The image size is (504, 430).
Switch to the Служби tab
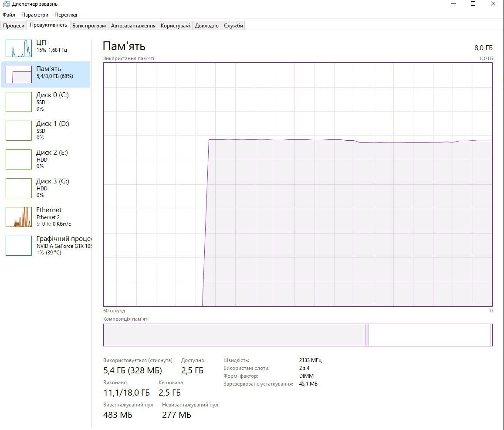pos(233,26)
